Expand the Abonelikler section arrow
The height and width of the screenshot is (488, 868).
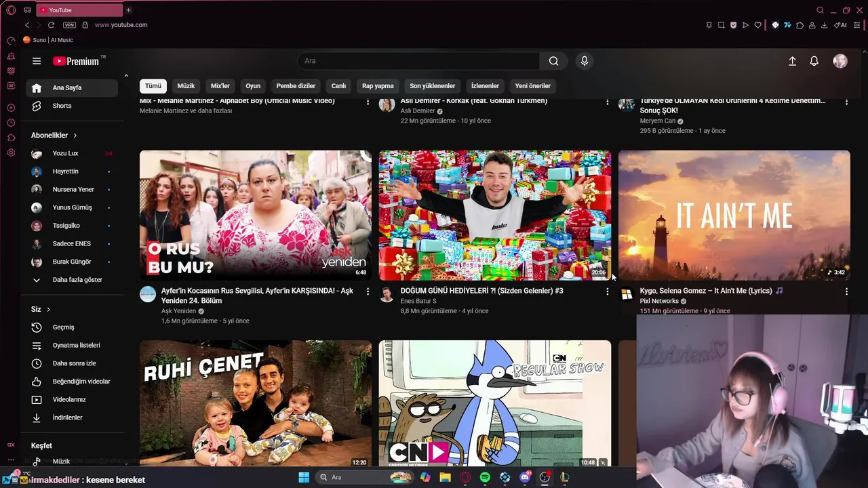(x=75, y=136)
